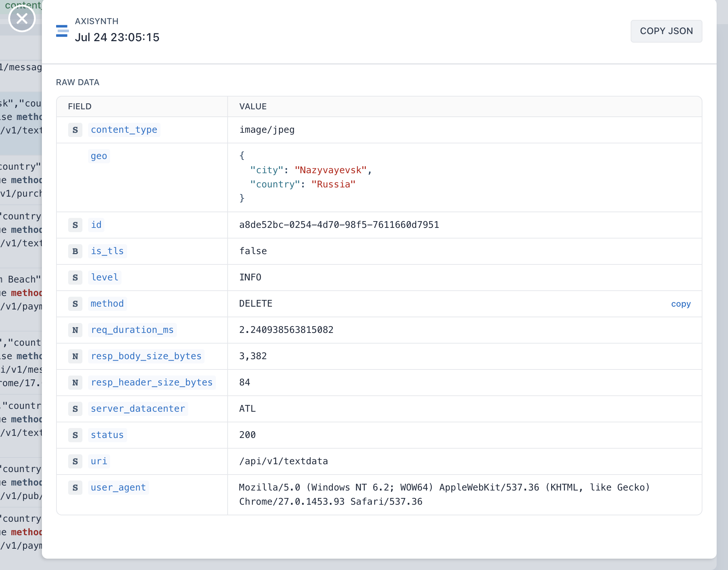Select the content_type field tag
Screen dimensions: 728x570
click(124, 130)
